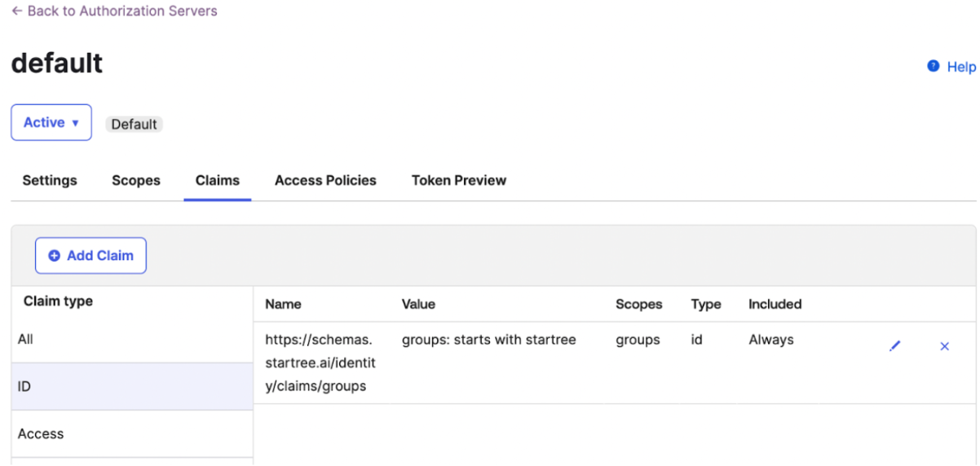Image resolution: width=980 pixels, height=466 pixels.
Task: Click the 'id' type cell
Action: (697, 340)
